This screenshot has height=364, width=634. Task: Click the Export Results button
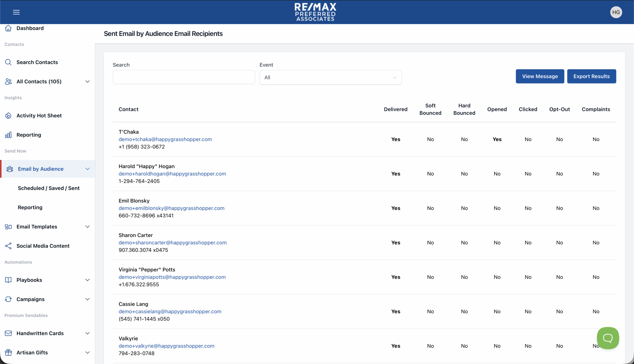[x=591, y=76]
